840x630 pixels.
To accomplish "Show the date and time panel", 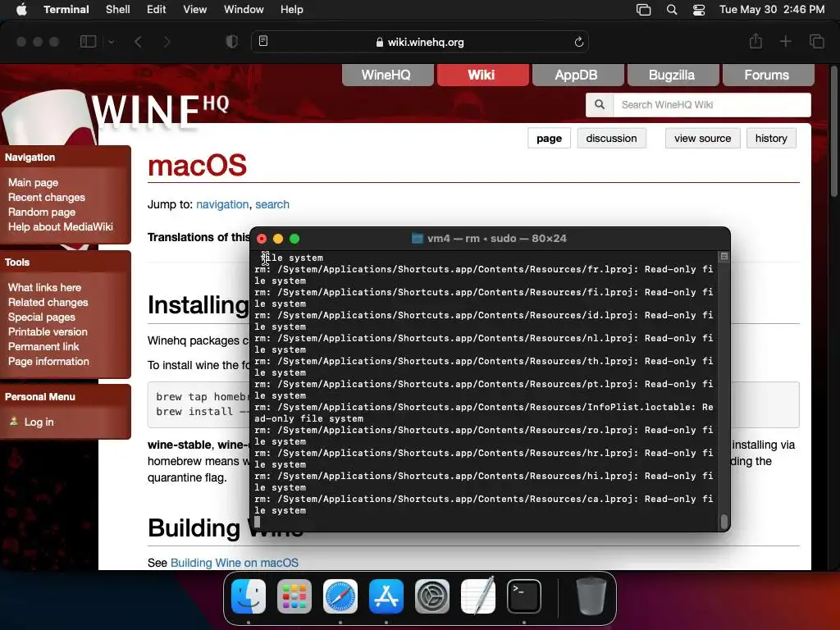I will [772, 10].
